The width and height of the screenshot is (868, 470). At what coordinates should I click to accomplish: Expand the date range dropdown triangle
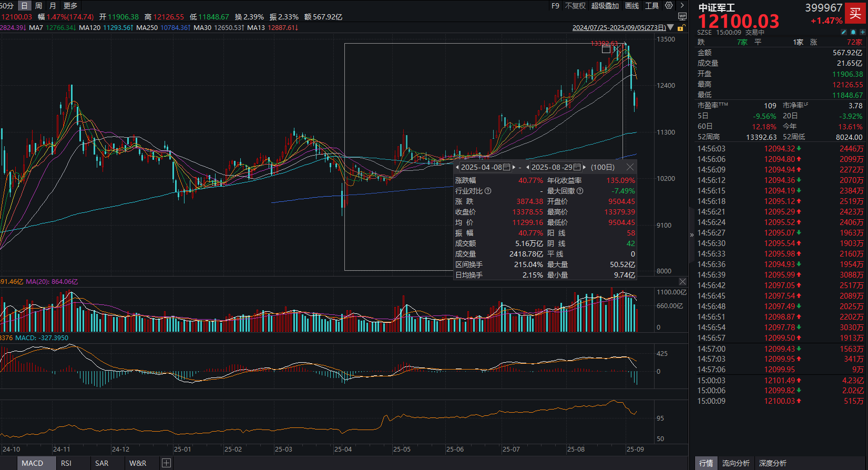(x=670, y=27)
